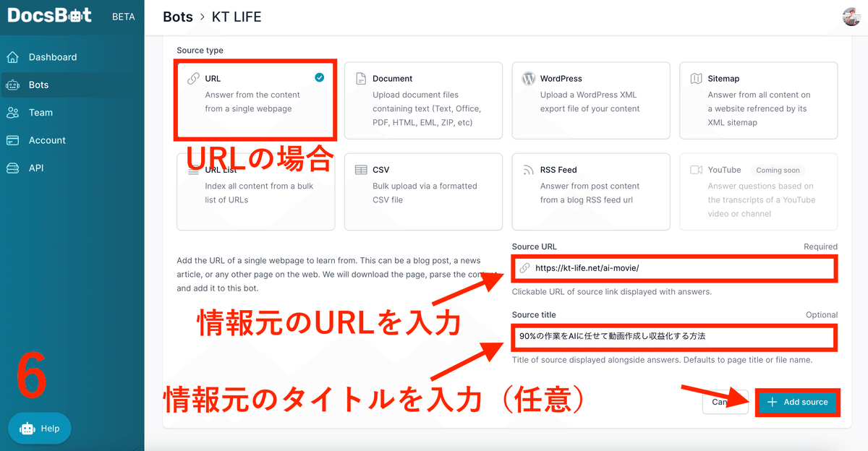
Task: Click the Account card icon
Action: [12, 140]
